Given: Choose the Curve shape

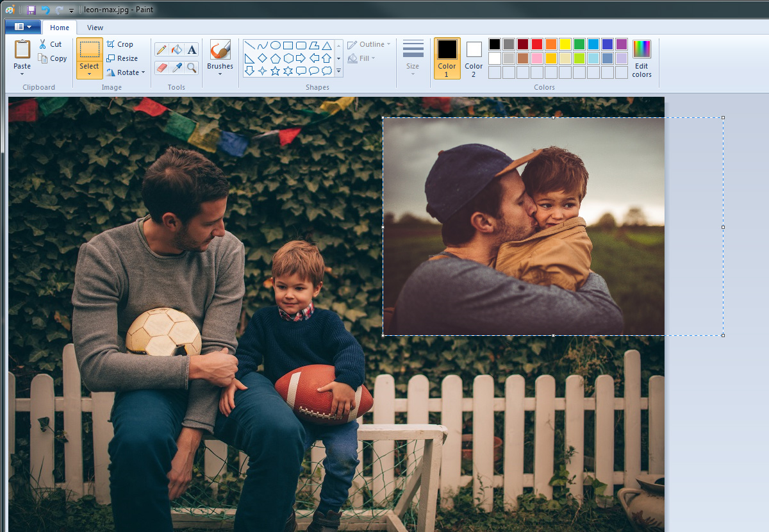Looking at the screenshot, I should pos(263,46).
